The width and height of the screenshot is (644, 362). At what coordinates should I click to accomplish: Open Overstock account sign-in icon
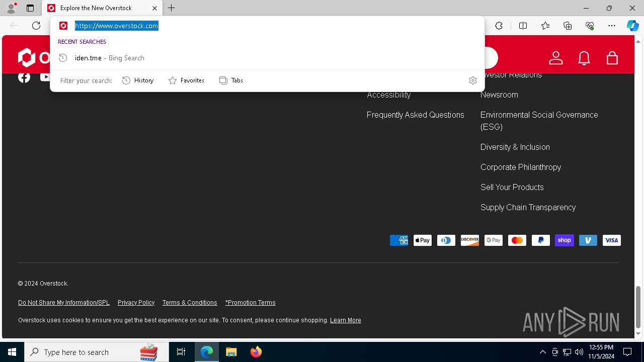[556, 58]
